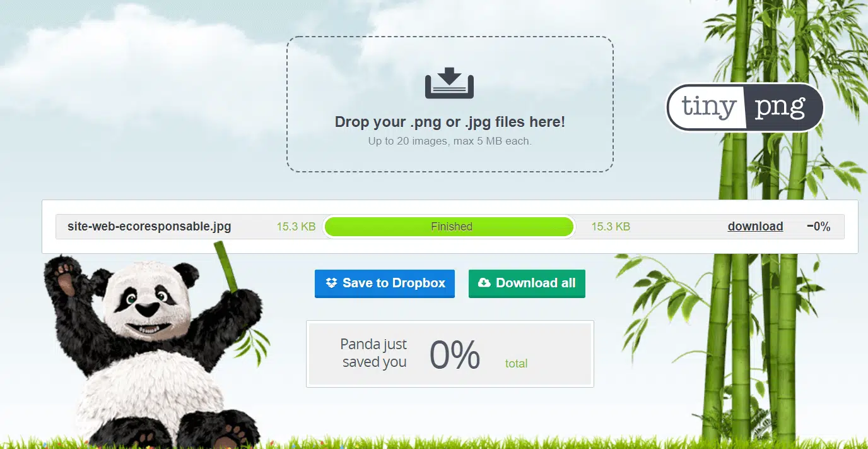Click the large 0% total savings figure
The height and width of the screenshot is (449, 868).
click(455, 354)
